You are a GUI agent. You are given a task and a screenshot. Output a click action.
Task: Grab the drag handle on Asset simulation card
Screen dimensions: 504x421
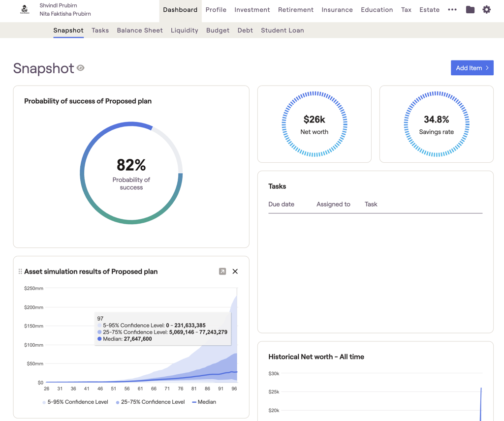tap(20, 271)
